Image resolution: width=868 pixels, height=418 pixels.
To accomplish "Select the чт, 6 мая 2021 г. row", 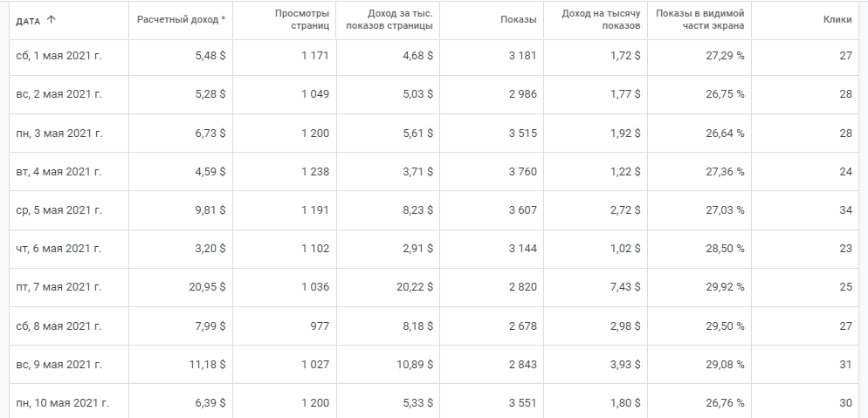I will [59, 249].
